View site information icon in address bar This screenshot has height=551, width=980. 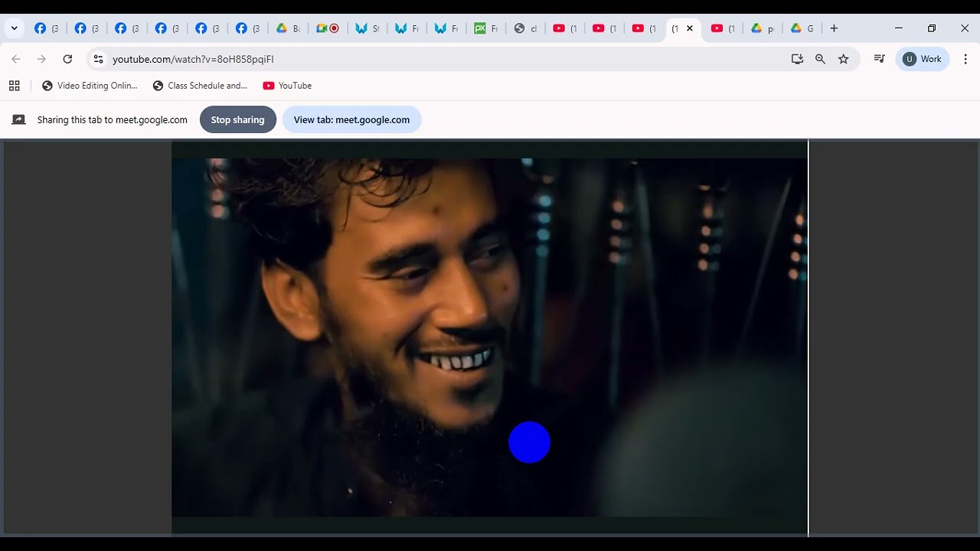[97, 59]
